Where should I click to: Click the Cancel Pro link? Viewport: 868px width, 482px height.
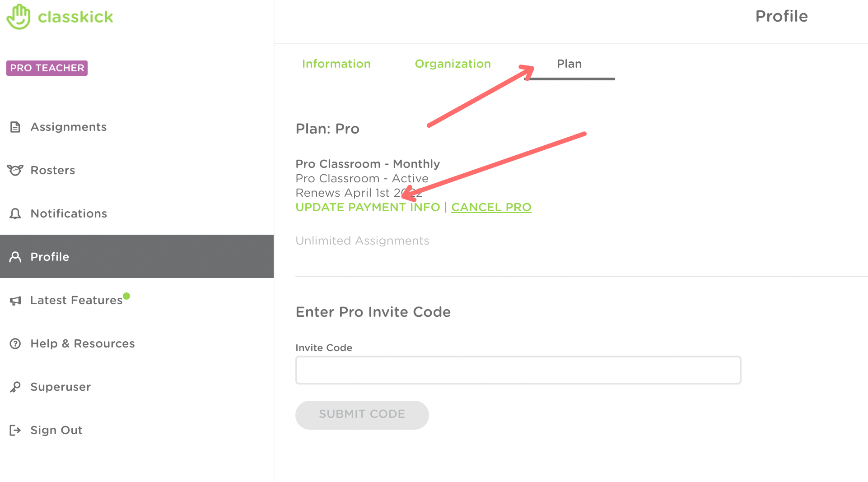(491, 207)
